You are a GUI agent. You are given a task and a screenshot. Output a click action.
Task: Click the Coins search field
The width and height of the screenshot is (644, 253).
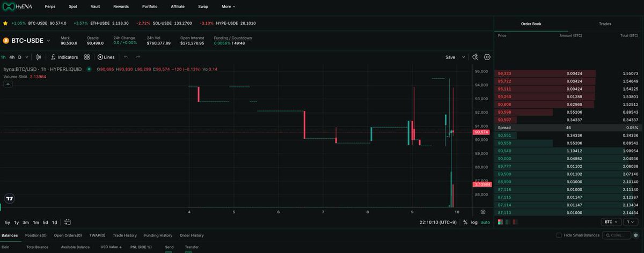[616, 235]
